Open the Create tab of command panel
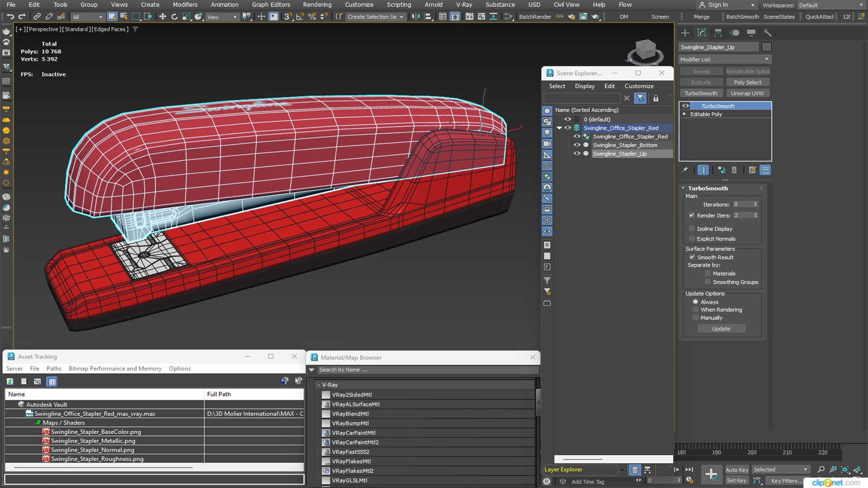The height and width of the screenshot is (488, 868). click(685, 33)
